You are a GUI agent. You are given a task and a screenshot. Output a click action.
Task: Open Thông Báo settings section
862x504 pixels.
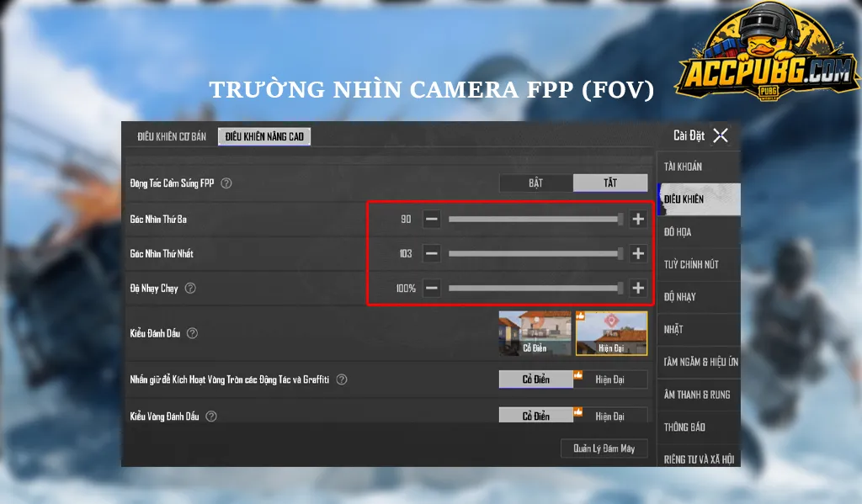point(699,427)
